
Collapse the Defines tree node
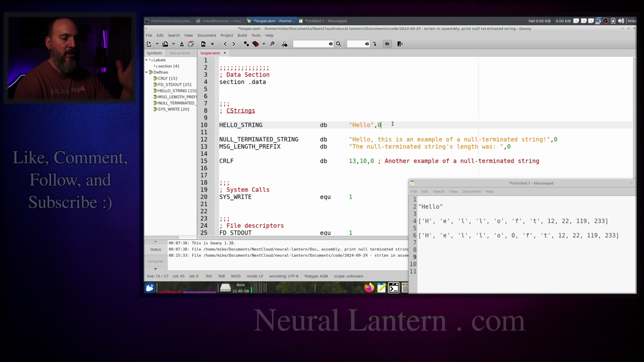click(x=146, y=72)
